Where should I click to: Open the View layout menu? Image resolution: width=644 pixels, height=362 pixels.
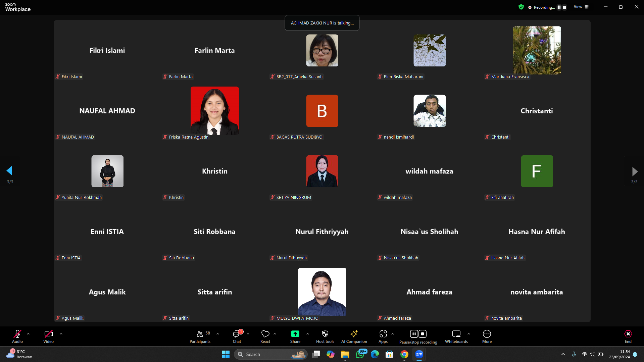pos(581,7)
